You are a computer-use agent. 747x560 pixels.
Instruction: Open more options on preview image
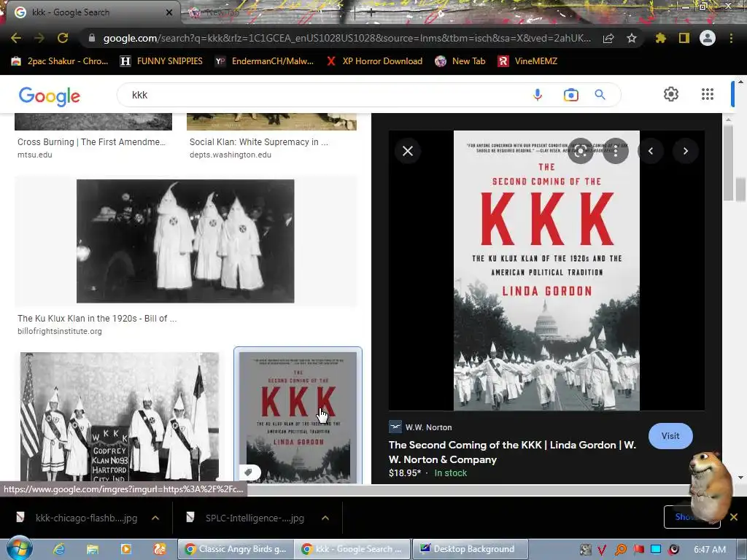[616, 152]
